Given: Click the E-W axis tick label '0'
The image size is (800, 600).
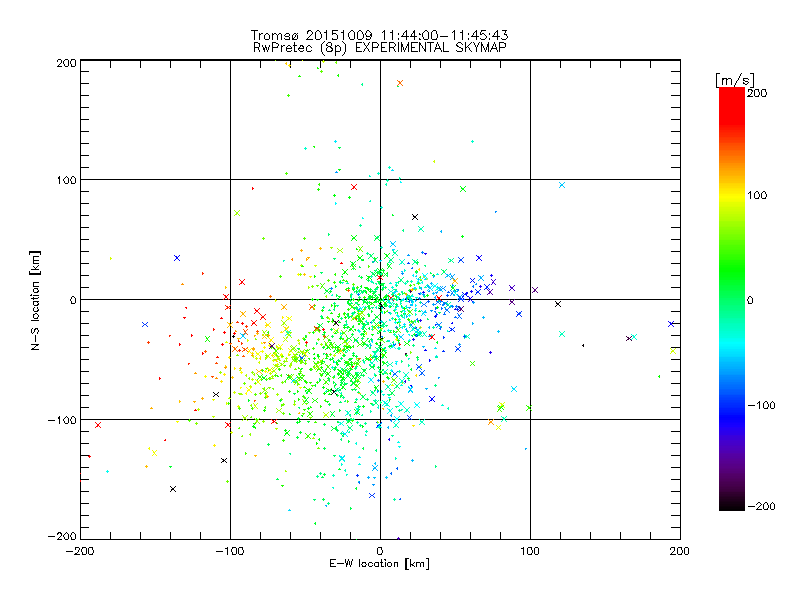Looking at the screenshot, I should pyautogui.click(x=380, y=551).
